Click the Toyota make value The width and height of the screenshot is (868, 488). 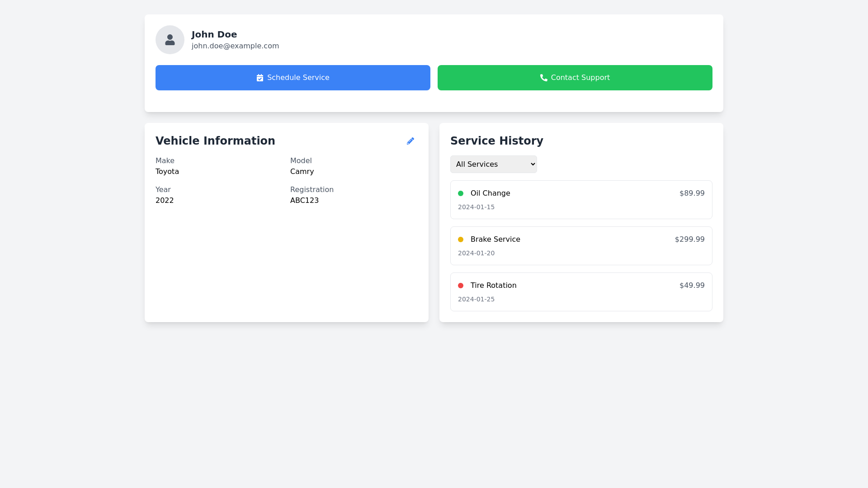click(167, 172)
